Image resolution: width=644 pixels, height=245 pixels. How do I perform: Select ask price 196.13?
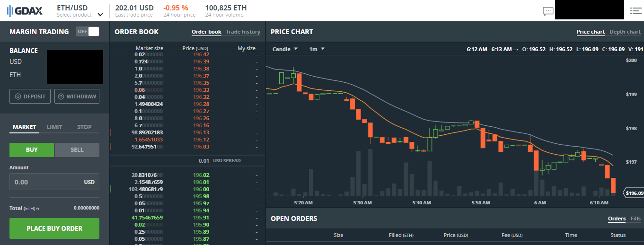(201, 132)
